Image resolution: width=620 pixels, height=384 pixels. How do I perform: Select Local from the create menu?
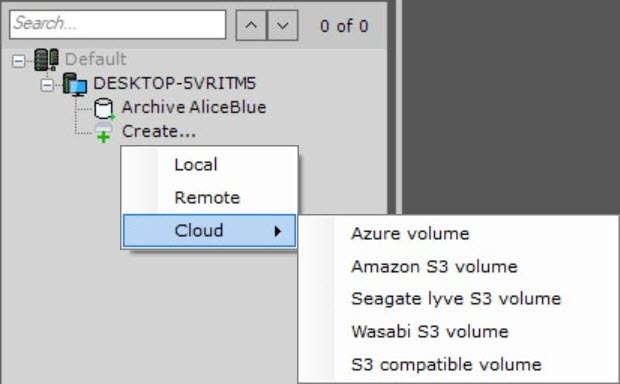click(x=209, y=165)
